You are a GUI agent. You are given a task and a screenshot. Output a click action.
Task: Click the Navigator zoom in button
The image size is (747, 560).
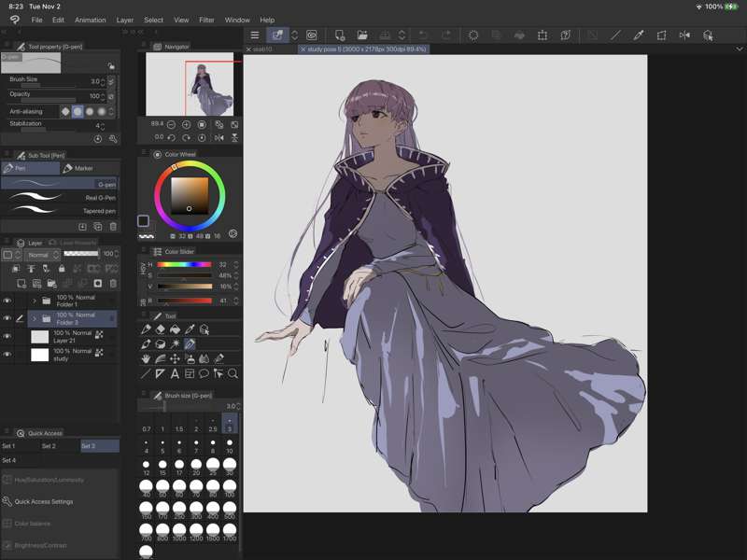[x=186, y=124]
